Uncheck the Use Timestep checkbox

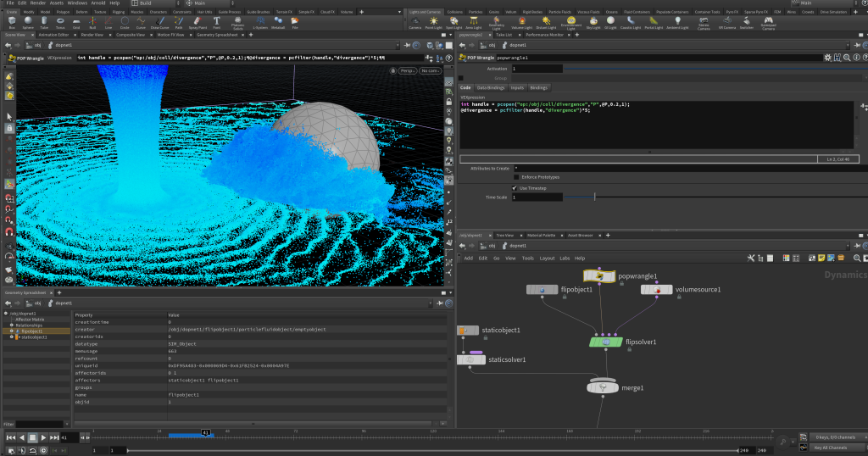click(x=515, y=187)
